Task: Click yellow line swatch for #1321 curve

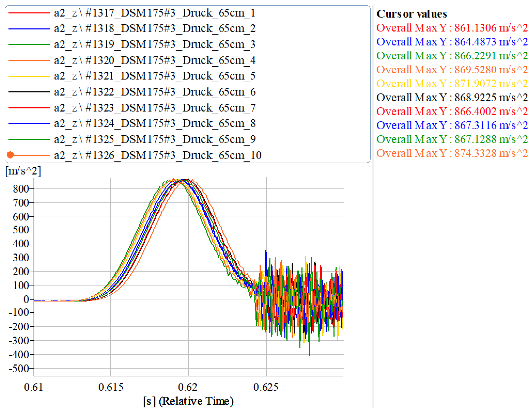Action: click(29, 76)
